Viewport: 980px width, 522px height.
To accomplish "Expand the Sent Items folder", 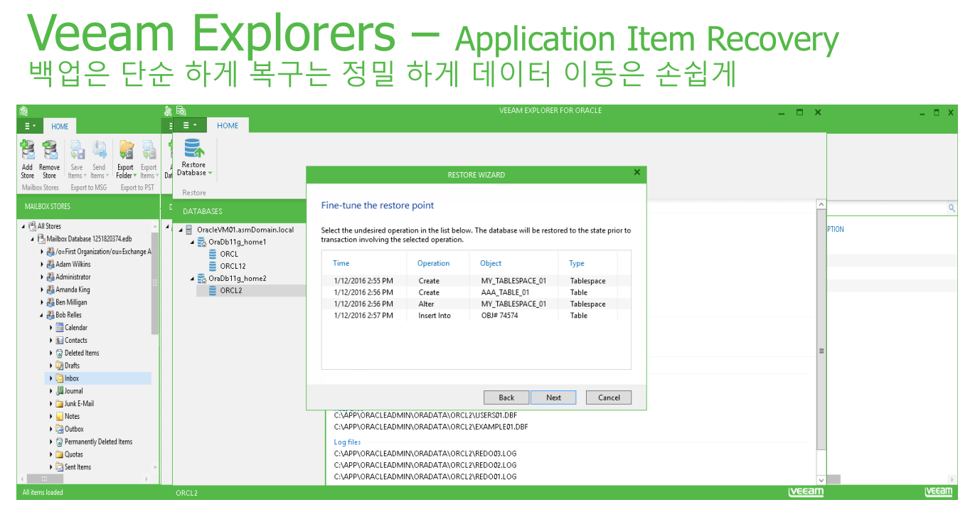I will [51, 467].
